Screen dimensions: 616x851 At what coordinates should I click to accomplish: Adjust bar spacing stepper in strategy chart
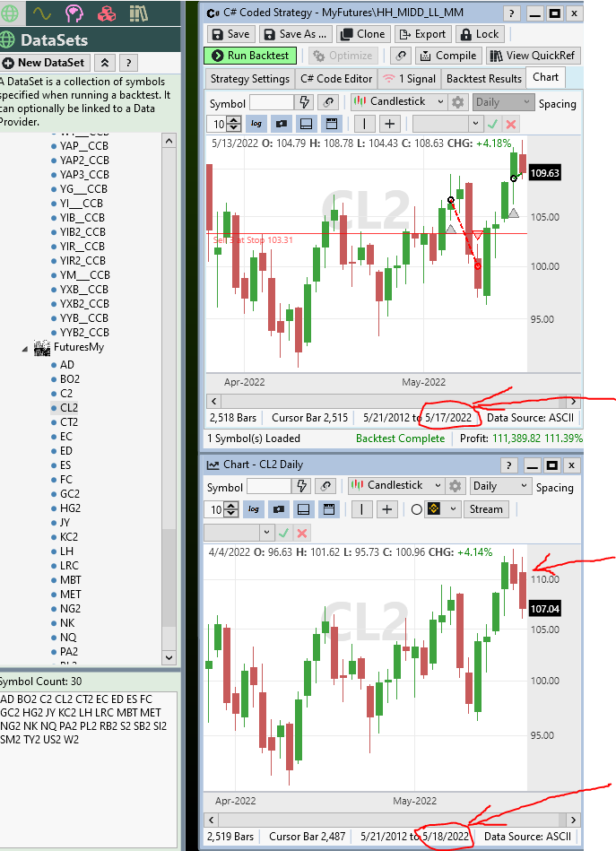(234, 125)
